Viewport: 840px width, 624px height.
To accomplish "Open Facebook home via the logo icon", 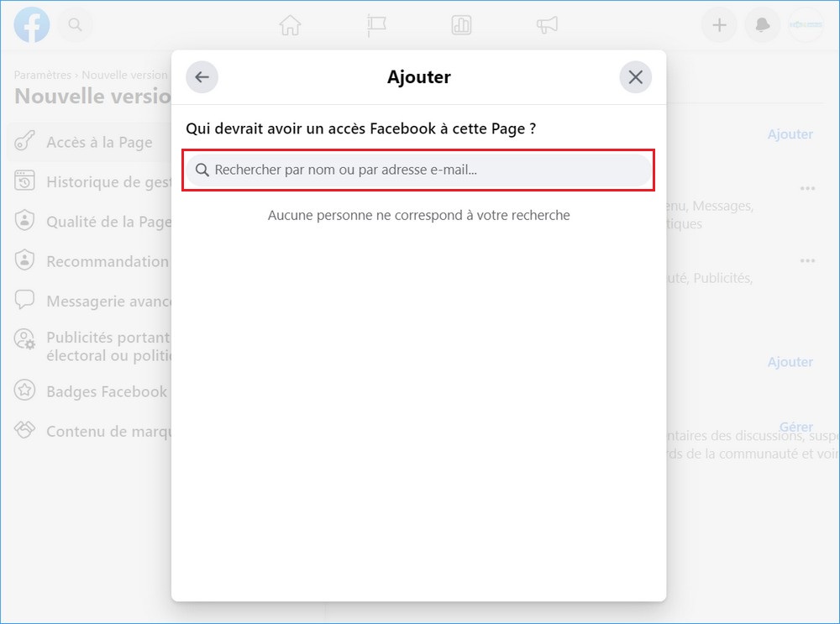I will pyautogui.click(x=32, y=24).
